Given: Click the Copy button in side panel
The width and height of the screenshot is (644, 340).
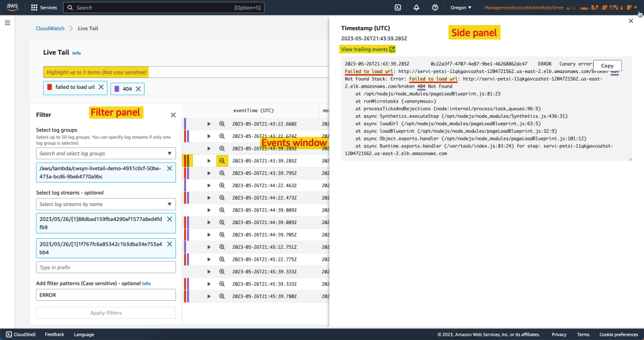Looking at the screenshot, I should 607,65.
